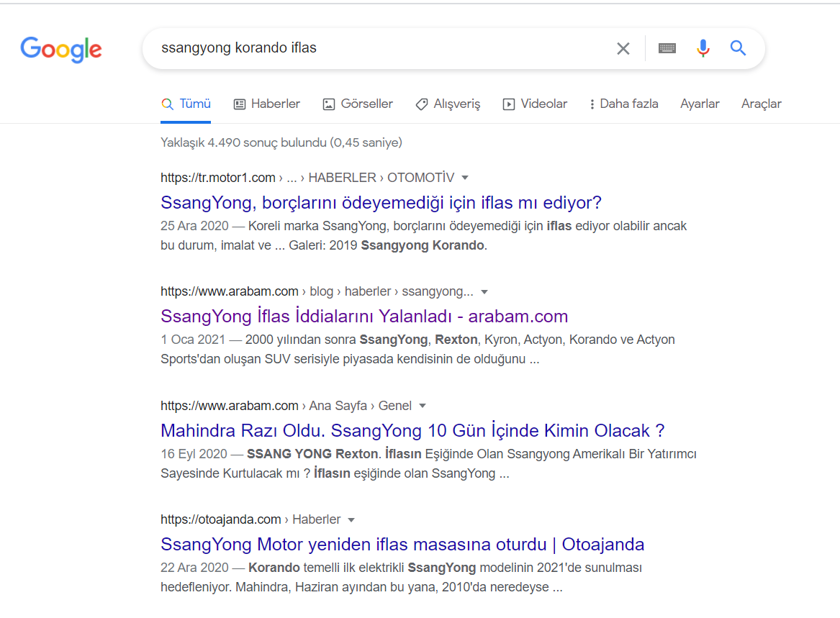Open the on-screen keyboard icon
840x618 pixels.
(x=667, y=49)
